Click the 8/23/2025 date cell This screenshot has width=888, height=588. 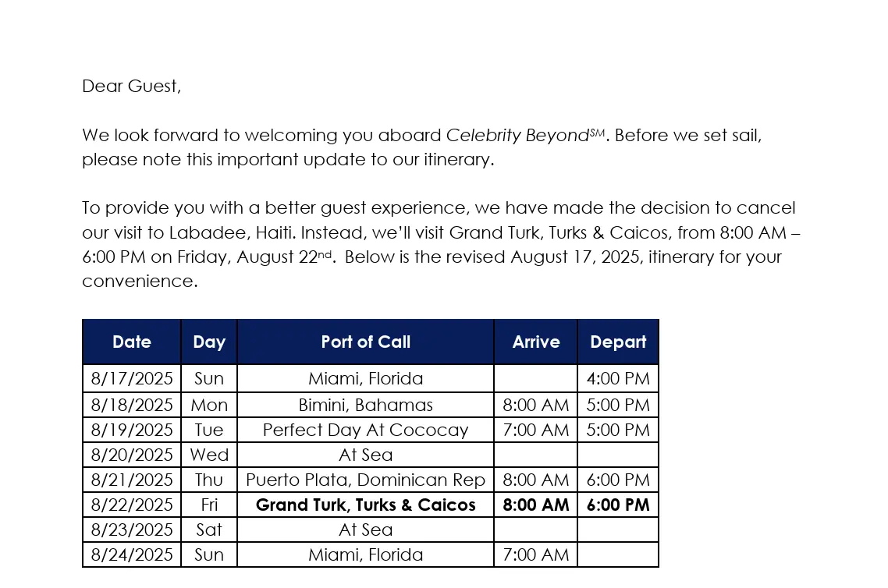coord(132,530)
